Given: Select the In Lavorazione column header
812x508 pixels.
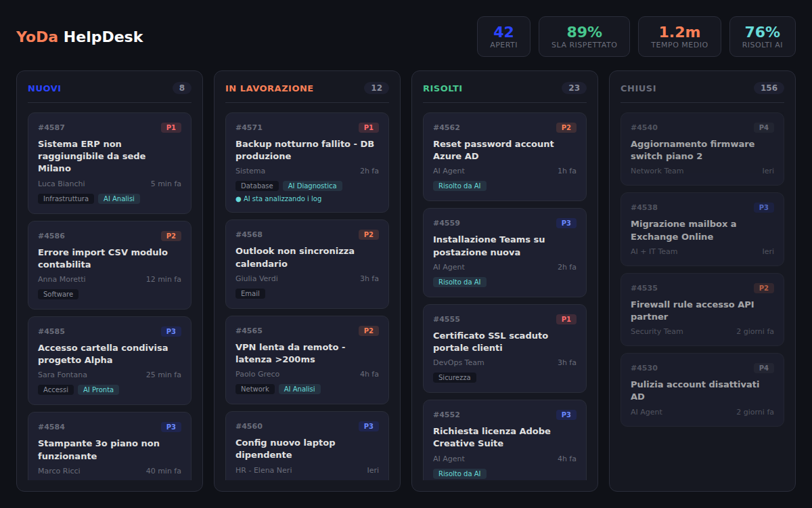Looking at the screenshot, I should pos(269,88).
